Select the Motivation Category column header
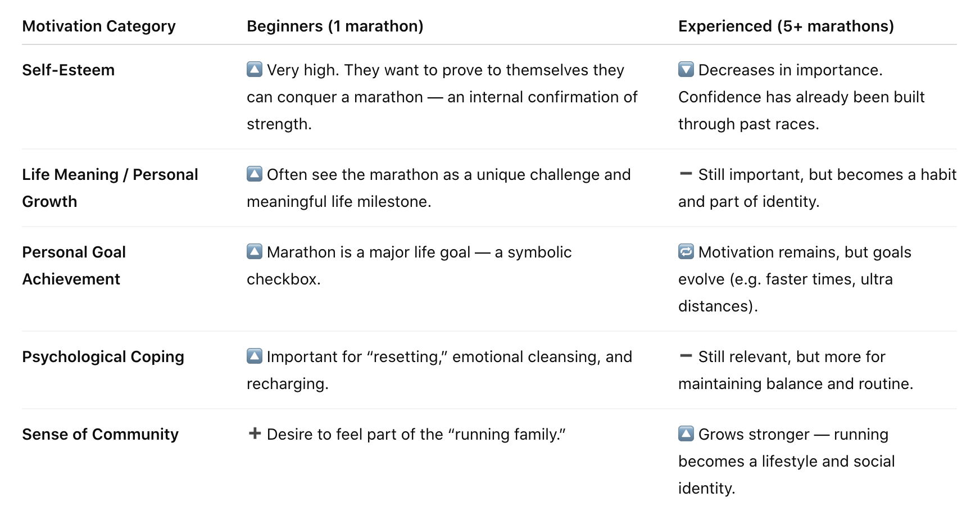Image resolution: width=980 pixels, height=506 pixels. (x=99, y=26)
